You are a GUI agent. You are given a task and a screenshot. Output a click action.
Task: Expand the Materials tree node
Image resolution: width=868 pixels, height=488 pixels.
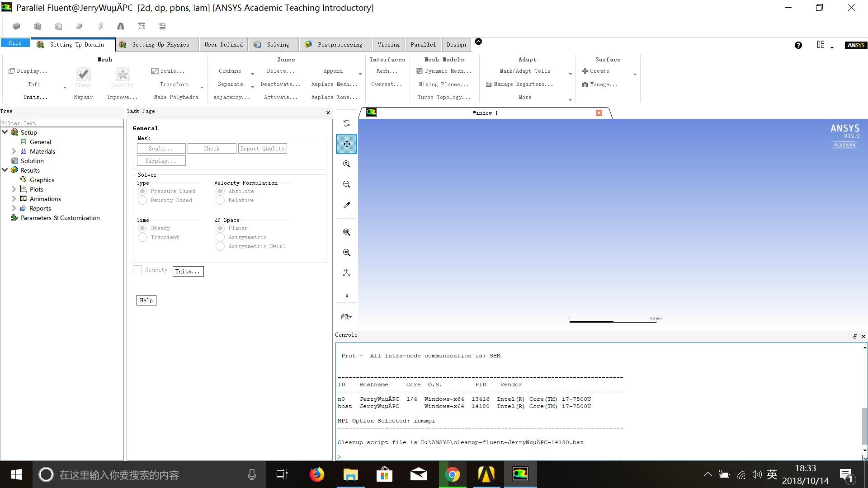click(x=14, y=151)
